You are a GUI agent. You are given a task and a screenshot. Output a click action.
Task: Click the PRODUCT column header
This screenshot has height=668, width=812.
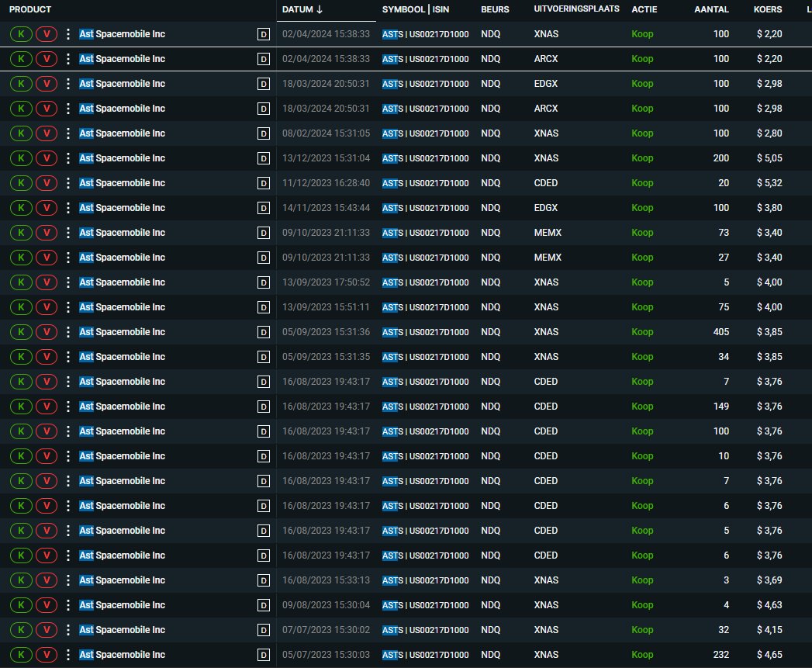[30, 9]
